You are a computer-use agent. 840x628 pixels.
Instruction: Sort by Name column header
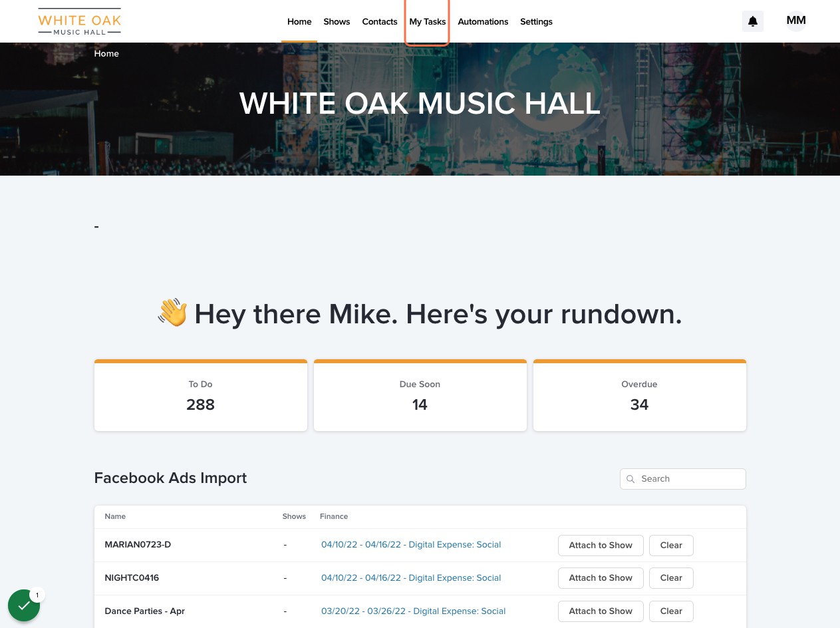(115, 516)
